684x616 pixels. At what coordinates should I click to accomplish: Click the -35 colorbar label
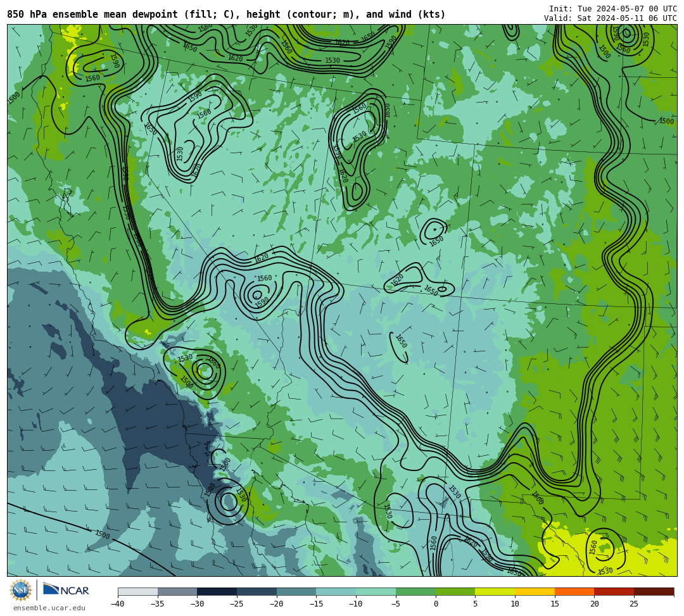tap(157, 604)
